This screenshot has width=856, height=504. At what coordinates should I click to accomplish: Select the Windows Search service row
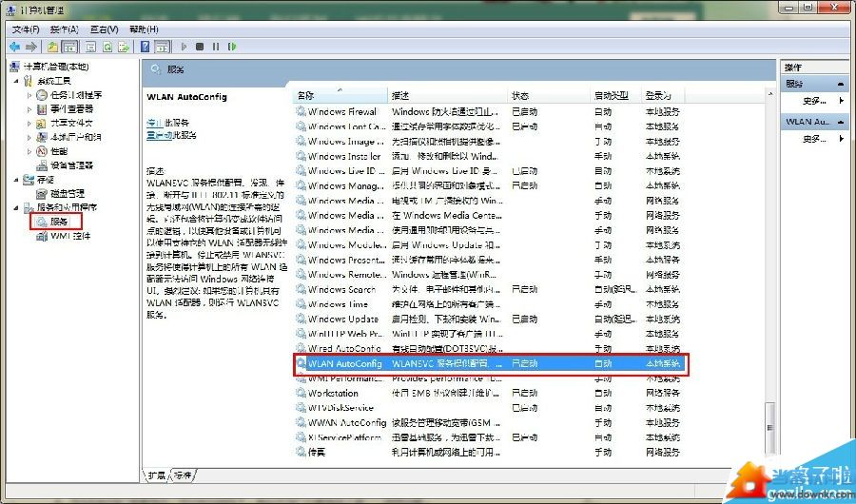tap(489, 289)
